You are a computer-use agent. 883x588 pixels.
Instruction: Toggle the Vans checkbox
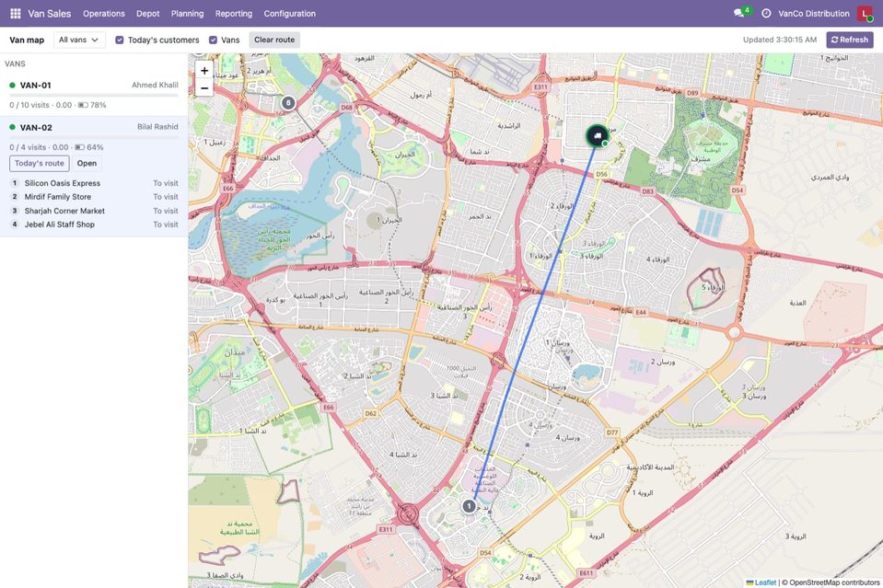213,40
